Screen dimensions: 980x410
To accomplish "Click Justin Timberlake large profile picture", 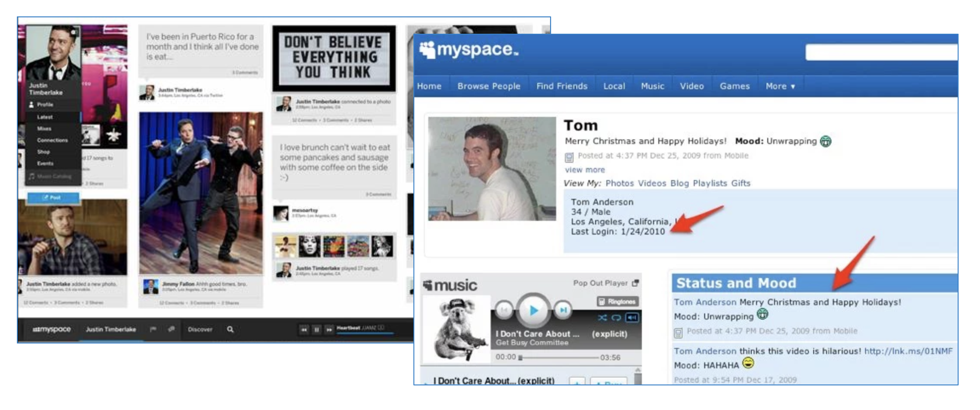I will [x=53, y=53].
